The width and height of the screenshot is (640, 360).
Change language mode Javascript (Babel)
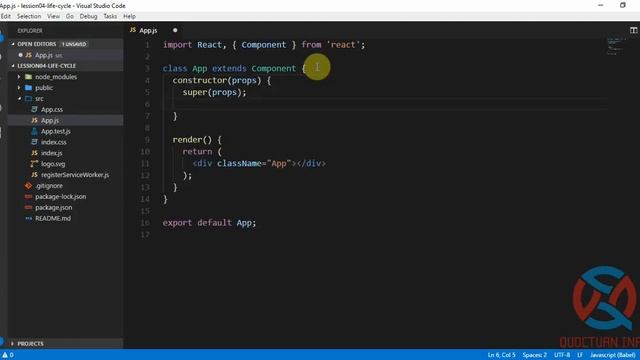pyautogui.click(x=613, y=355)
